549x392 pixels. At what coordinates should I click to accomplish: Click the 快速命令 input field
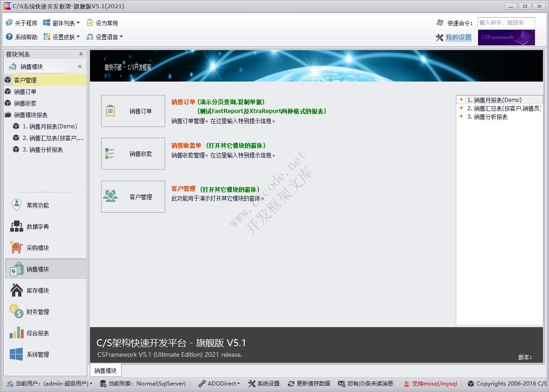tap(506, 22)
